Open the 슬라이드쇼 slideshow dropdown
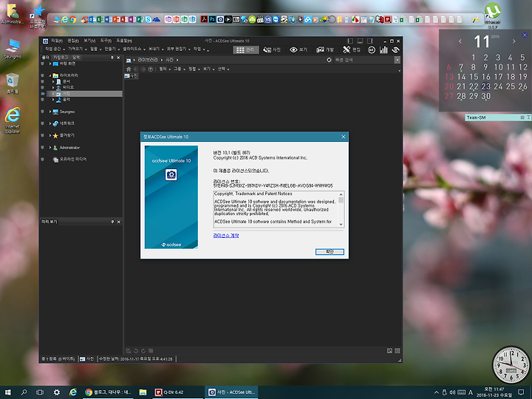 [x=134, y=50]
